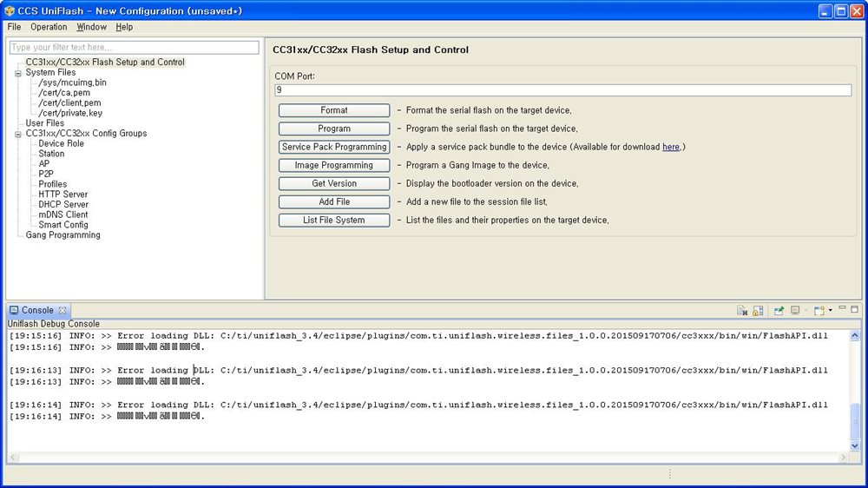Viewport: 868px width, 488px height.
Task: Click the COM Port label
Action: [294, 76]
